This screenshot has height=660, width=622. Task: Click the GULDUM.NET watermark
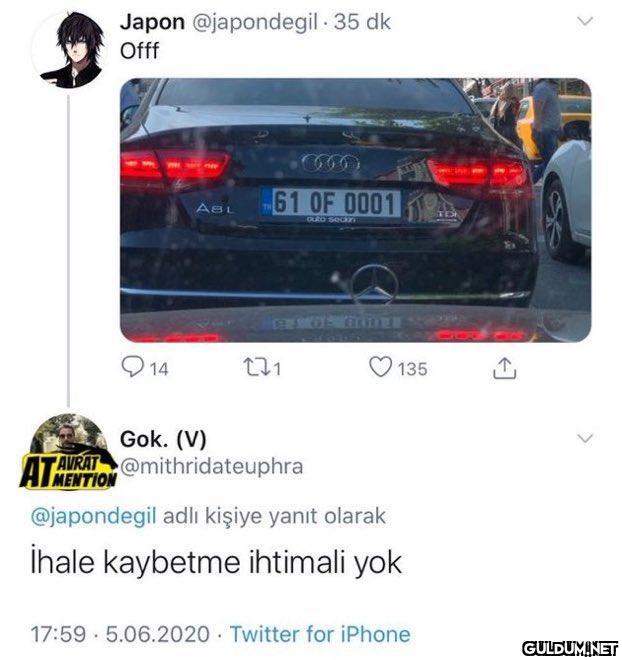coord(570,648)
